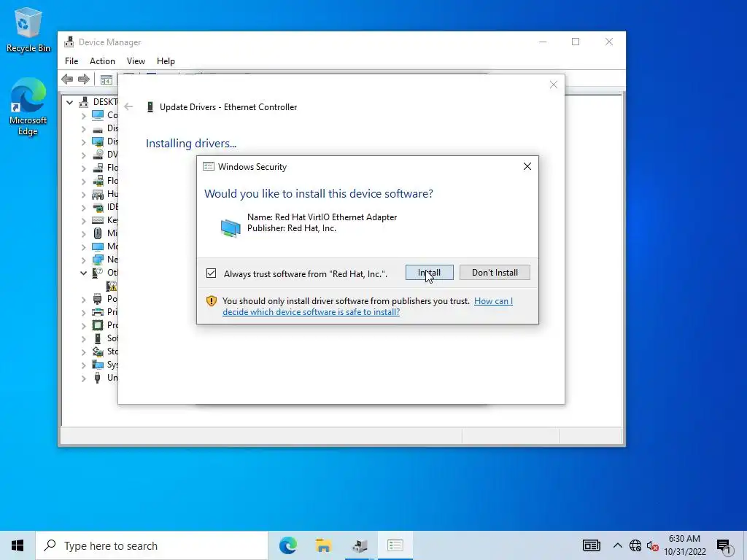Open the link about which device software is safe
This screenshot has height=560, width=747.
(368, 306)
